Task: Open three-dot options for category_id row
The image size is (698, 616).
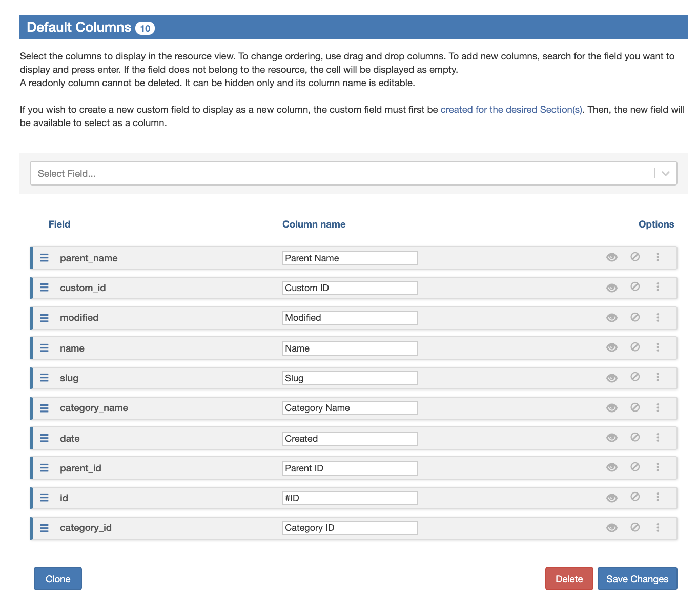Action: click(x=658, y=527)
